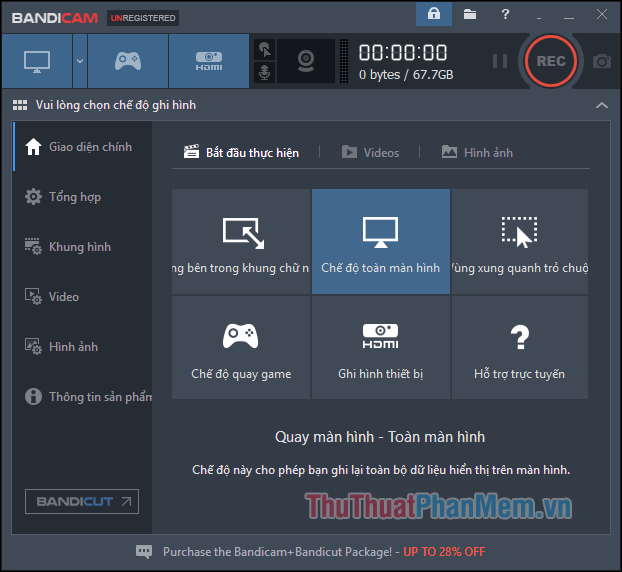Viewport: 622px width, 572px height.
Task: Click the speech bubble icon in footer
Action: pos(144,551)
